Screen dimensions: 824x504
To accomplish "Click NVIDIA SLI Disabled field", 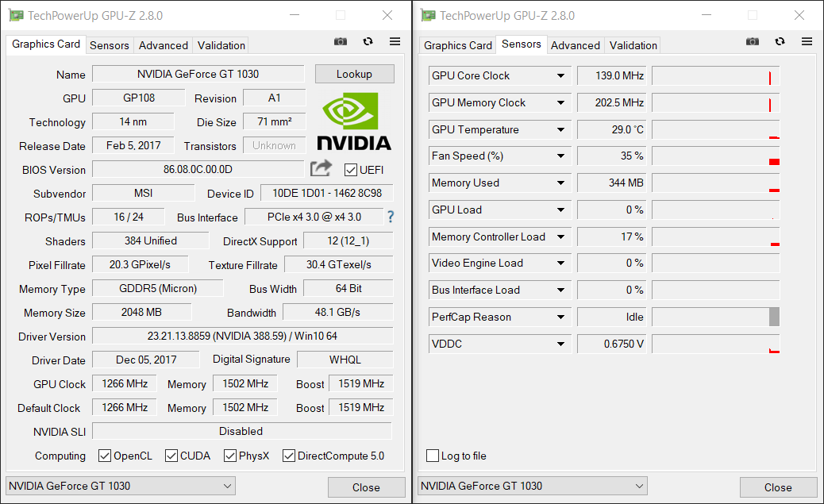I will (242, 431).
